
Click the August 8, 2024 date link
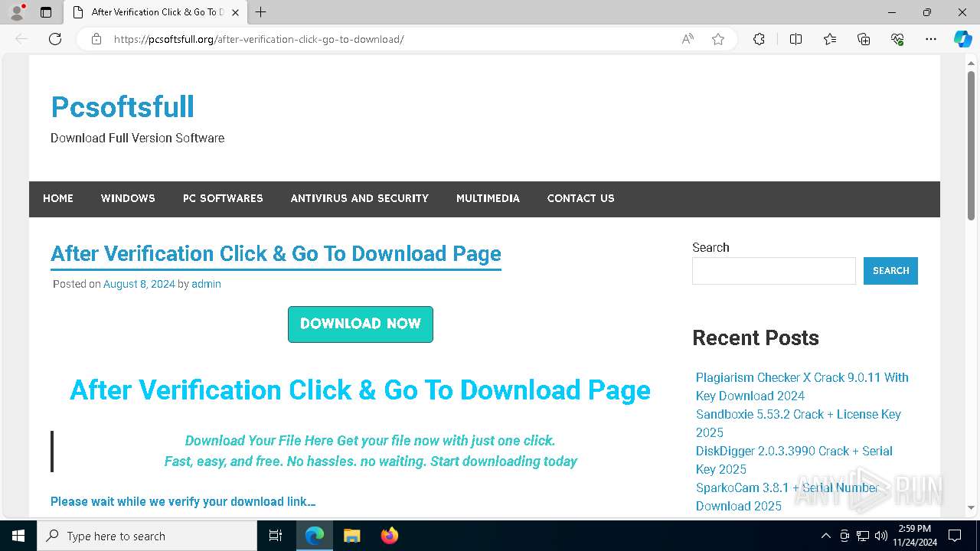pyautogui.click(x=139, y=284)
